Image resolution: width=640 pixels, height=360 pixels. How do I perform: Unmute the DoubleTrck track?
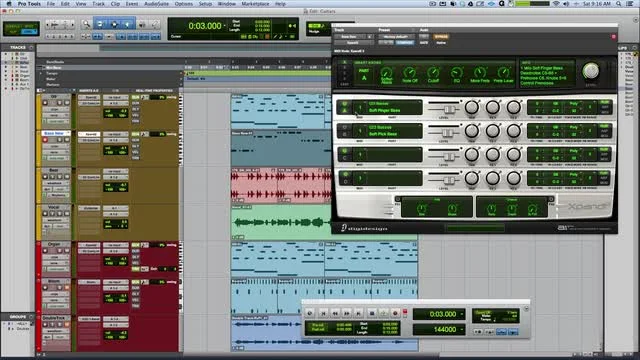pyautogui.click(x=66, y=325)
